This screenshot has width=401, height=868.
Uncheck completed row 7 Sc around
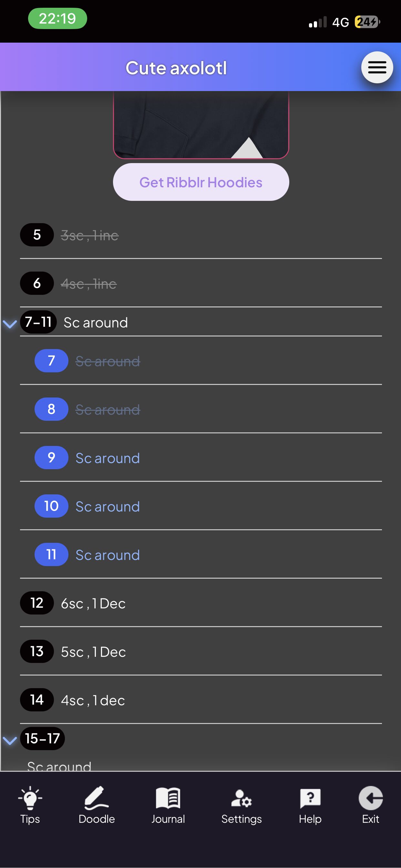click(x=108, y=361)
